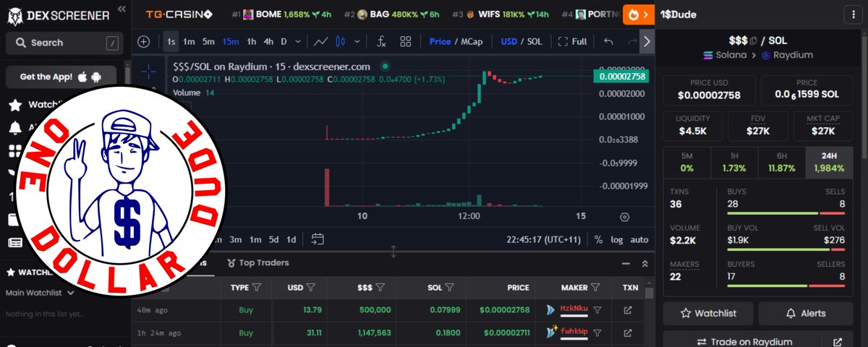Switch chart to Price mode
The height and width of the screenshot is (347, 868).
click(440, 41)
